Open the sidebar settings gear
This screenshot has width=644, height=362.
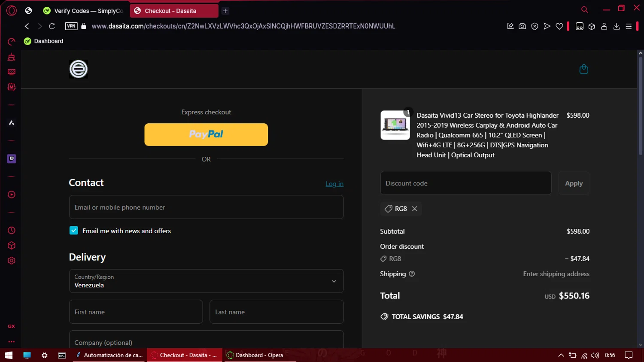[x=12, y=261]
